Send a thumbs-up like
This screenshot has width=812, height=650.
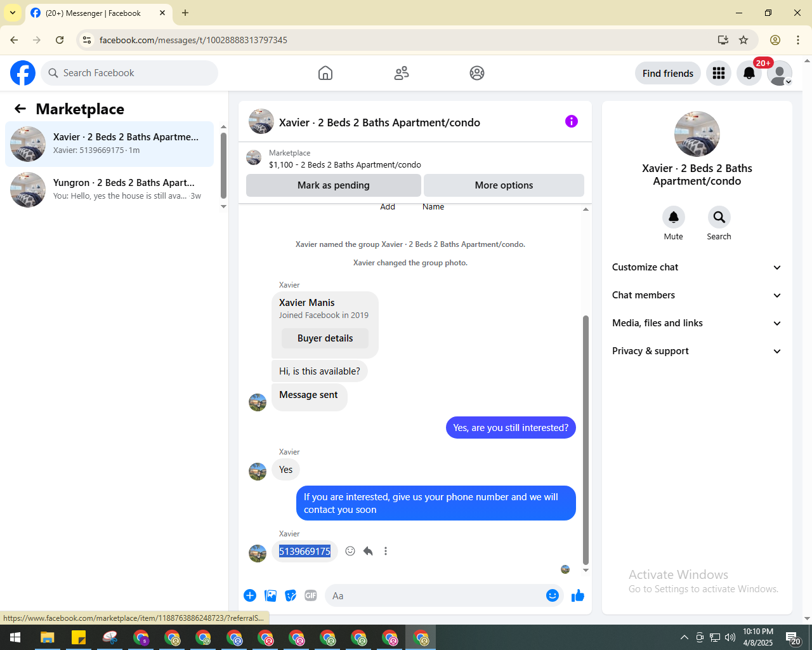point(578,595)
